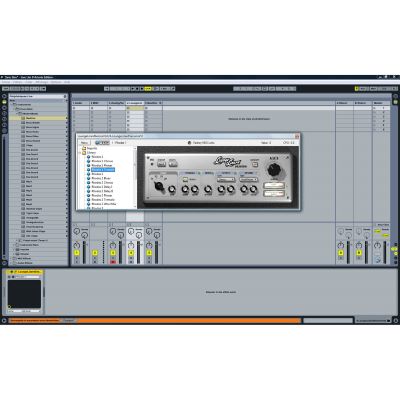Click the Lounge Lizard device title bar

pyautogui.click(x=25, y=272)
